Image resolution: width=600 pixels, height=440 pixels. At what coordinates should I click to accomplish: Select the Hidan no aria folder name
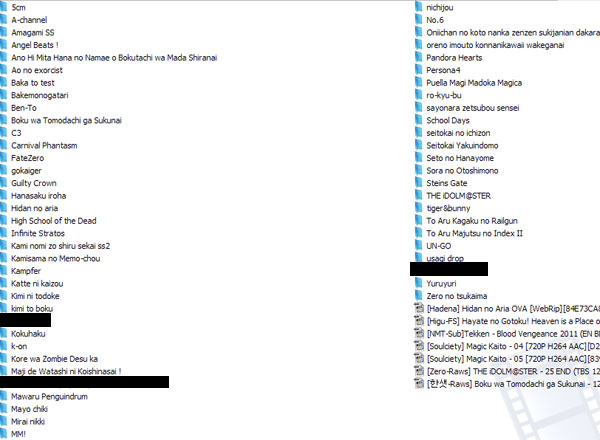34,208
